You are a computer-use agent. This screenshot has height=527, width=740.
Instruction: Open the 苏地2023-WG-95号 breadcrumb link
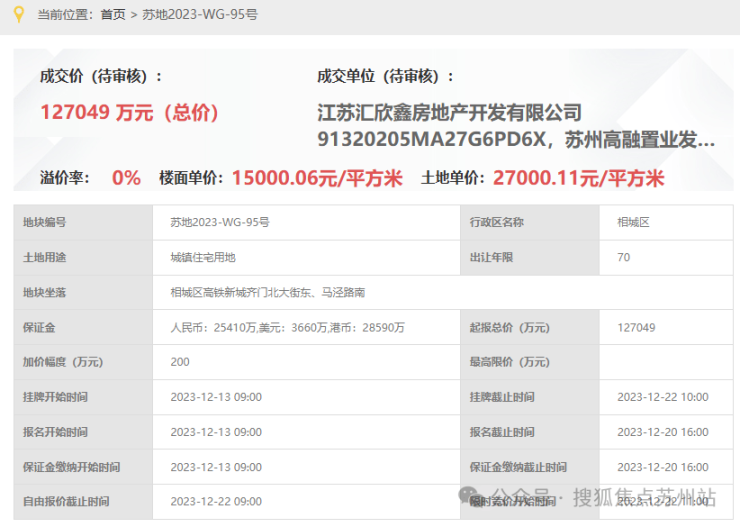coord(199,15)
